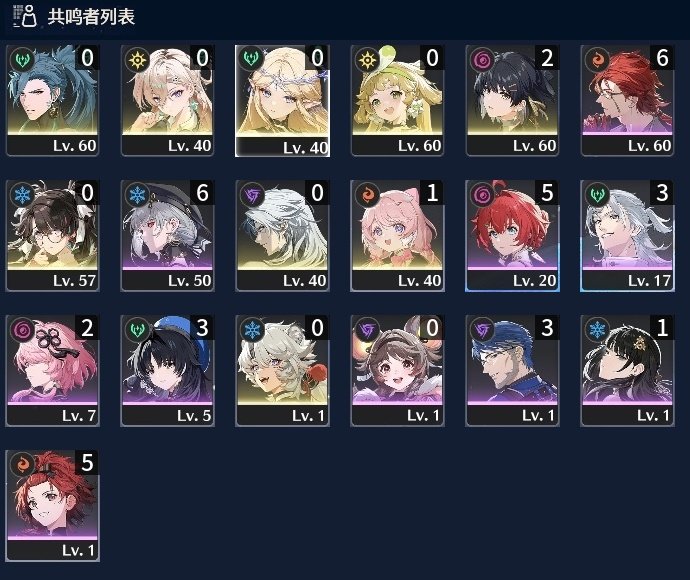The height and width of the screenshot is (580, 690).
Task: Open the brown-haired horned girl Lv. 1 card
Action: (397, 371)
